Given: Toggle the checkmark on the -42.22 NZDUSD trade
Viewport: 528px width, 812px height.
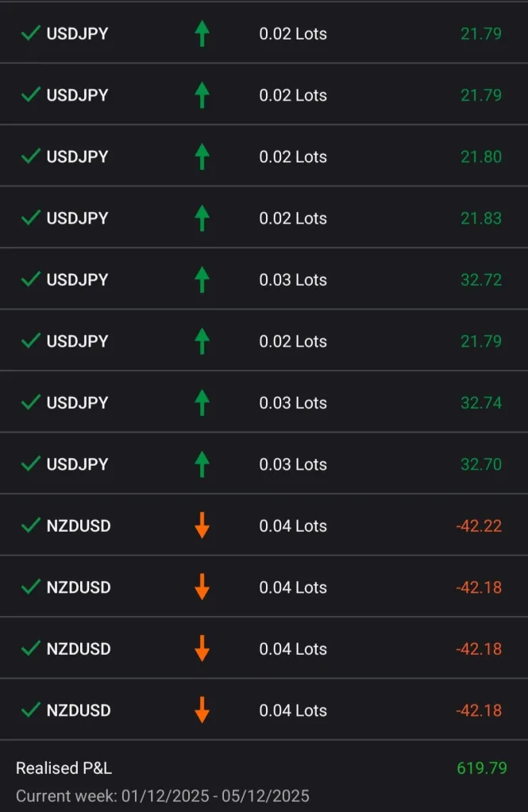Looking at the screenshot, I should (31, 525).
